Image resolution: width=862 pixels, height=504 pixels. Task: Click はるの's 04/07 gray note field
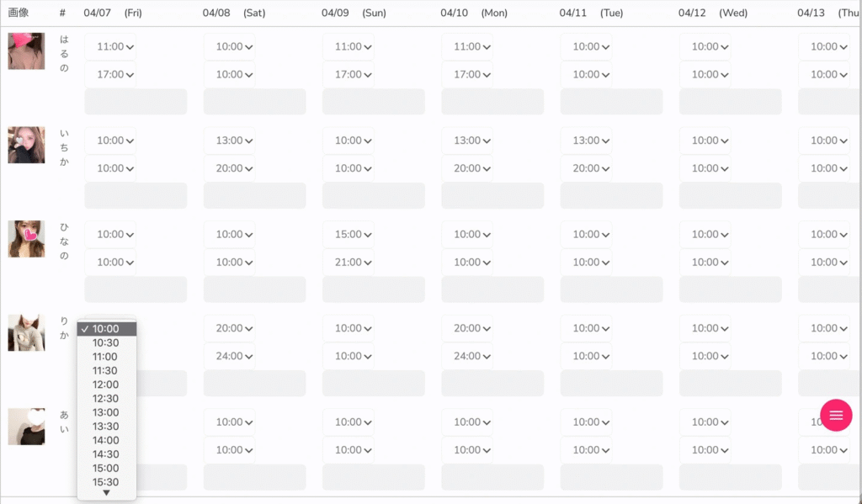pos(136,102)
